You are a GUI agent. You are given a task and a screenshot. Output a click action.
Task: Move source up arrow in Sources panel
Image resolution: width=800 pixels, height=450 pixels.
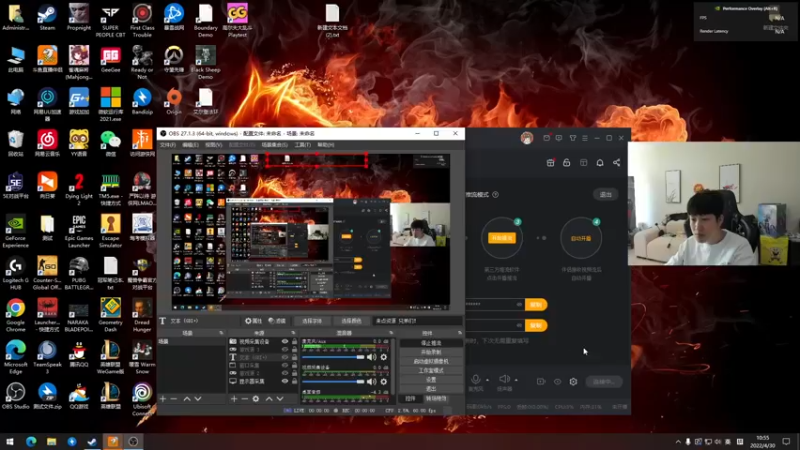(269, 398)
